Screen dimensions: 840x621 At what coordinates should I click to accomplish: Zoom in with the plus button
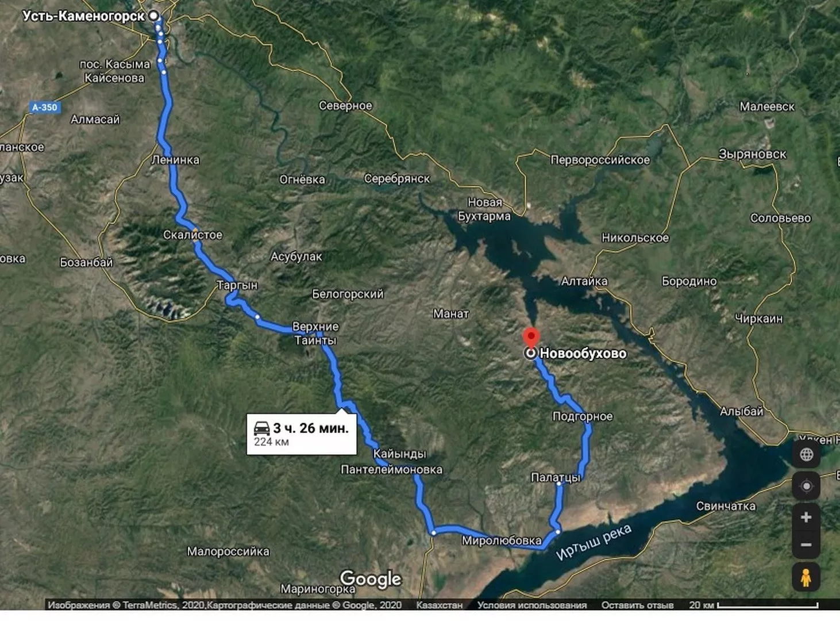[806, 517]
